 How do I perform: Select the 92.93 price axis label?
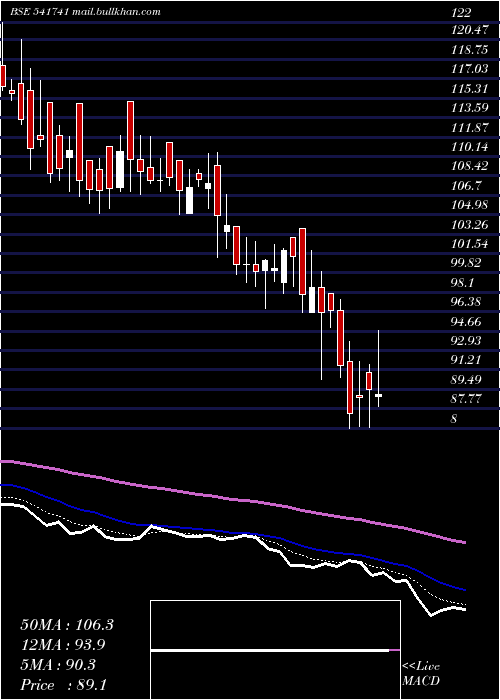click(x=466, y=340)
